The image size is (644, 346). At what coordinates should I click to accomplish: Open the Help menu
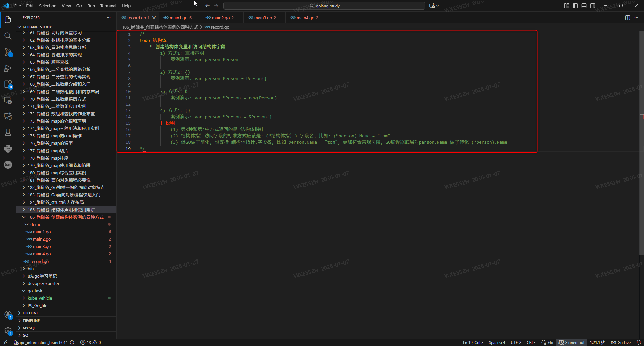126,6
